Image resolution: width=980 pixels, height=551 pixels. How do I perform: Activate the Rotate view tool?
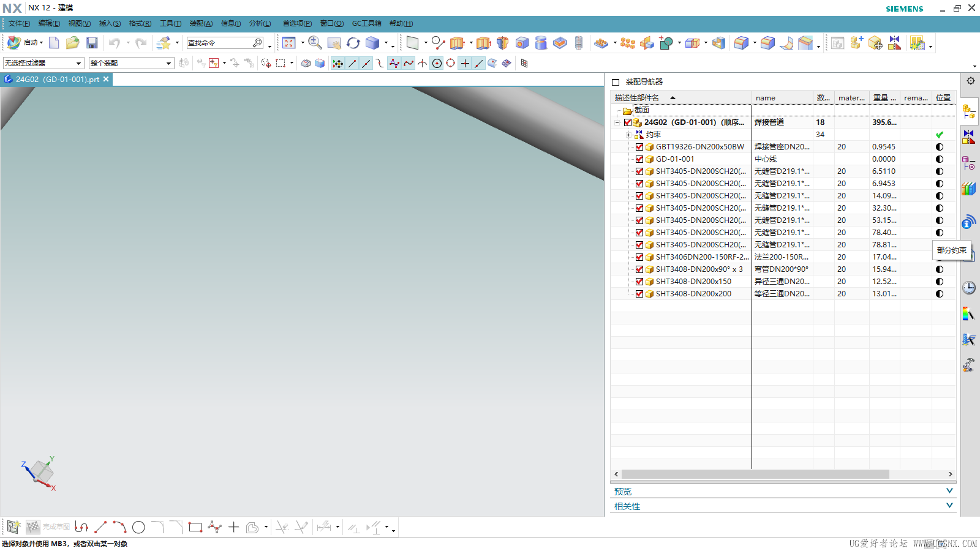(x=353, y=43)
